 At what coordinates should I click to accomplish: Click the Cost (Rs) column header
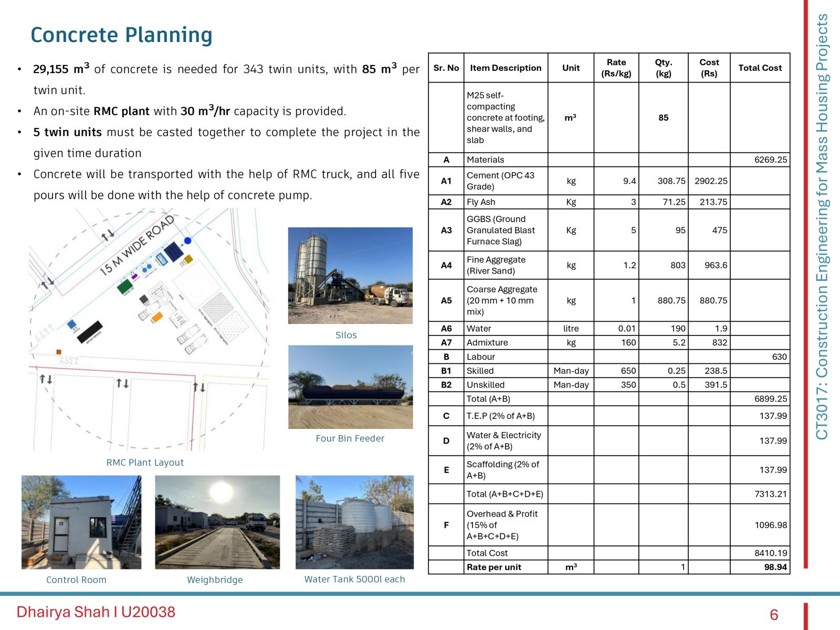pos(709,68)
